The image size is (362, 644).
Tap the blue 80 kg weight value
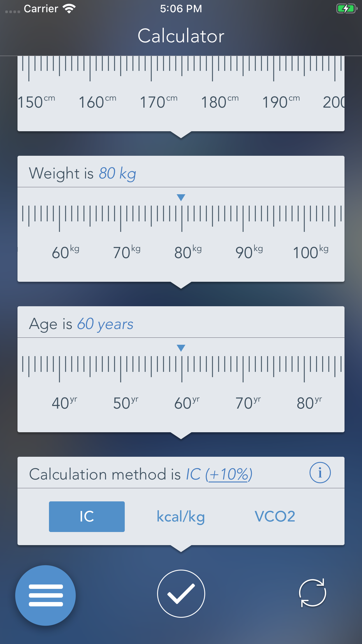click(117, 174)
